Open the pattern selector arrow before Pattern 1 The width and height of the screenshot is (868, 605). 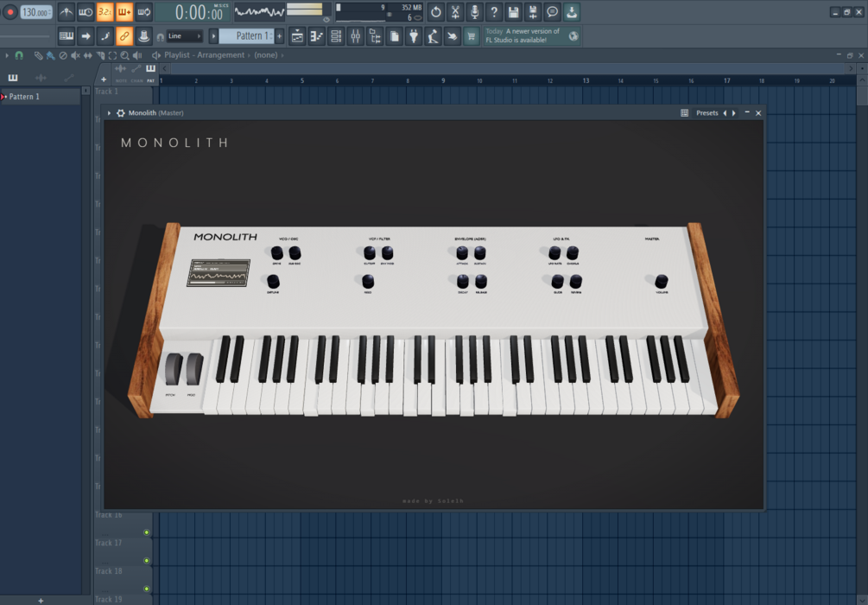[x=213, y=36]
